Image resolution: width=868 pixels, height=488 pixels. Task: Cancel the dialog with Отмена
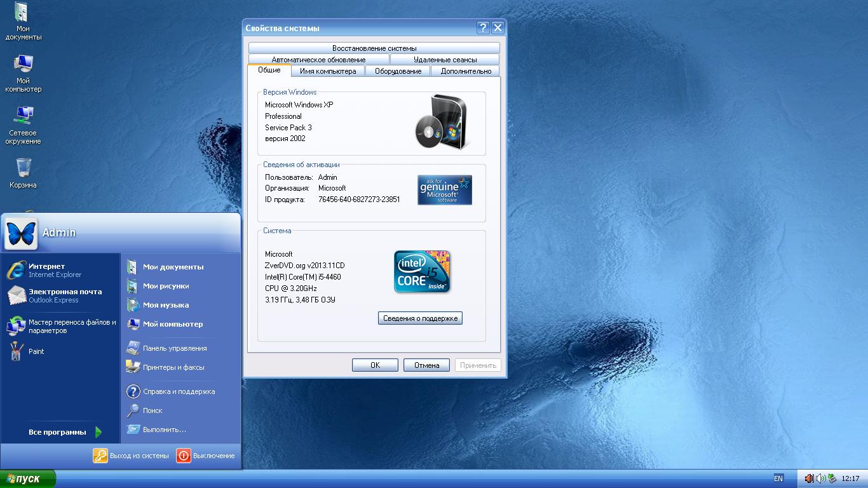(426, 365)
